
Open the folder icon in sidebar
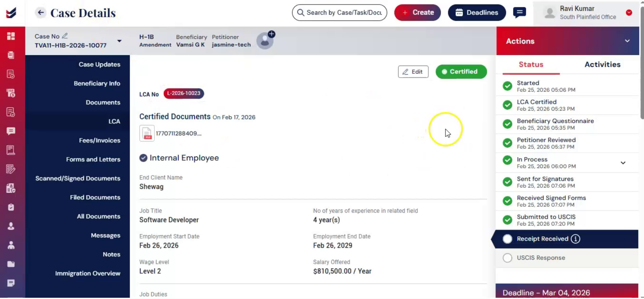point(11,264)
